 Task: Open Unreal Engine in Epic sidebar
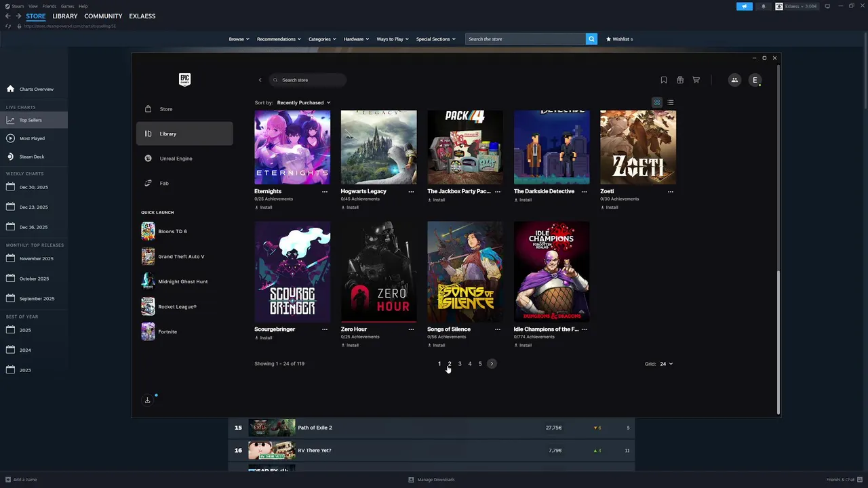184,159
